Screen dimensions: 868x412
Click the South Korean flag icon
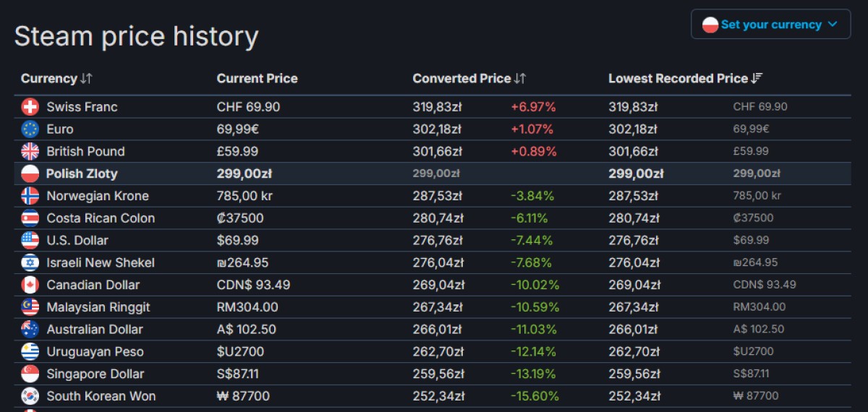[30, 396]
